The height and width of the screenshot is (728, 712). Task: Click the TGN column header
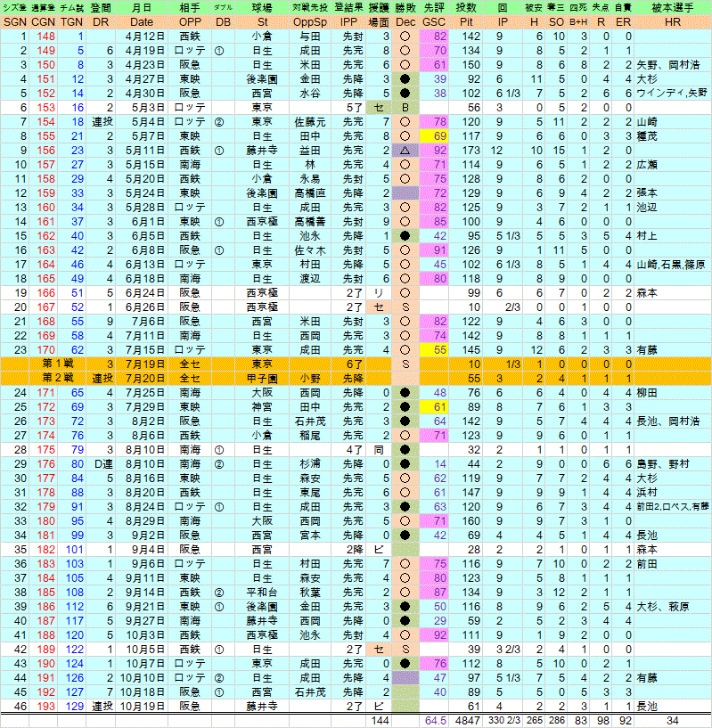coord(71,21)
